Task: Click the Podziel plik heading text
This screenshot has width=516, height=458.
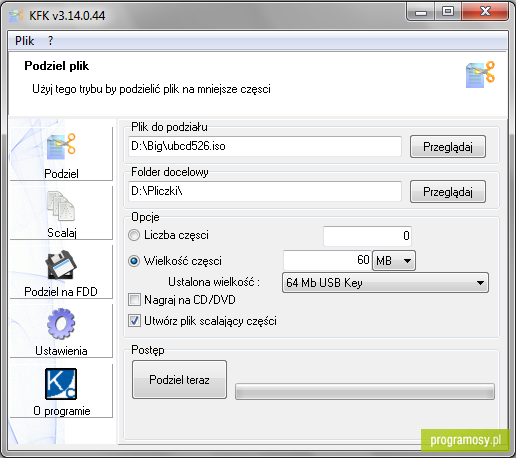Action: 57,66
